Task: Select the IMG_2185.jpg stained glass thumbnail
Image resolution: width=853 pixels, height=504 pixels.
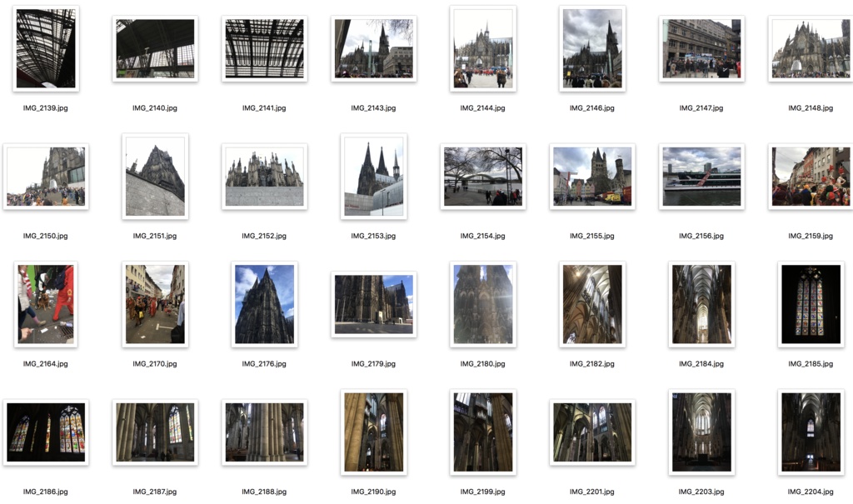Action: click(811, 304)
